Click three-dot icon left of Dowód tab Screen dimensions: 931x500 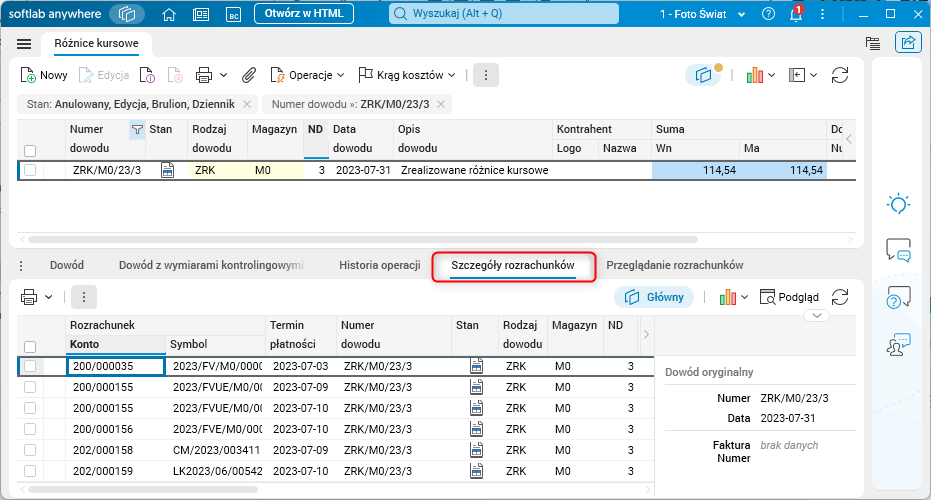pos(21,266)
